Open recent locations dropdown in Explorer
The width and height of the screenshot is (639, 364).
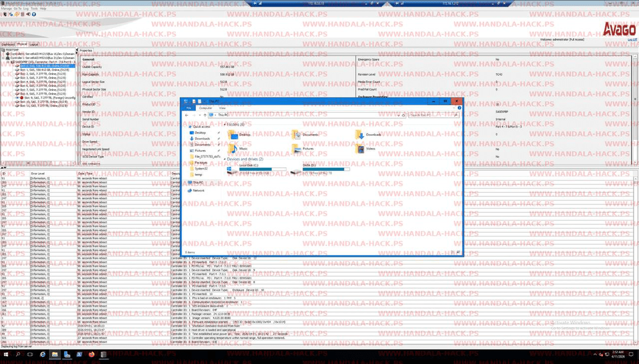(199, 115)
